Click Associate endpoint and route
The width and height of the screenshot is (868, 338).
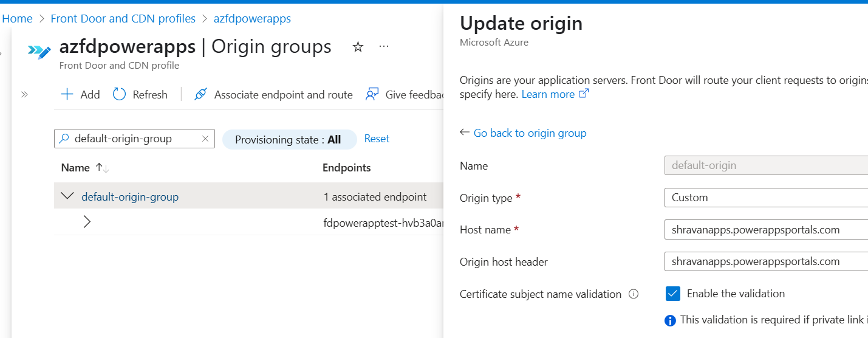(273, 95)
